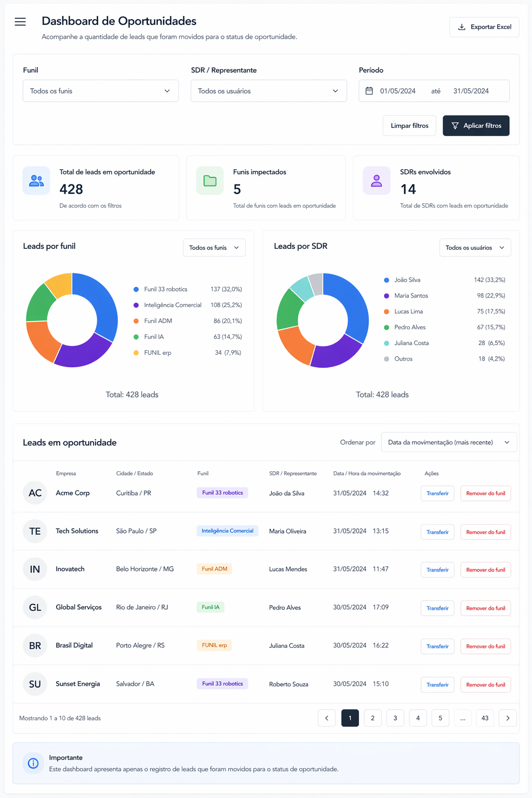Click the calendar icon in Período
The width and height of the screenshot is (532, 798).
pyautogui.click(x=369, y=91)
